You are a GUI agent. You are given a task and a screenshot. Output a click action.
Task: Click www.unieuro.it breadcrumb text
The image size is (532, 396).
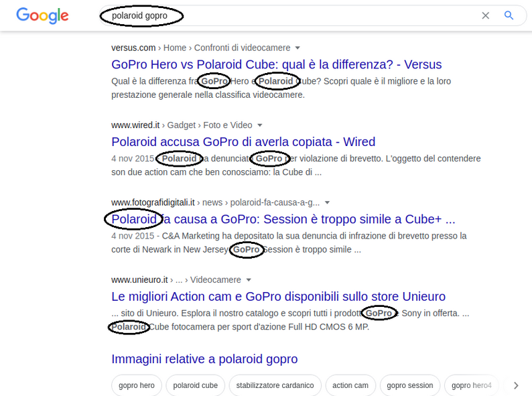tap(139, 280)
